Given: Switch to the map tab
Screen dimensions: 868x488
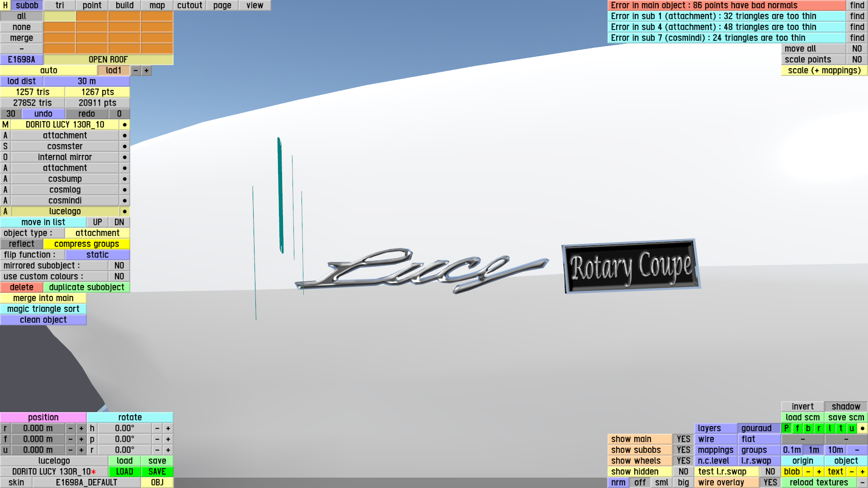Looking at the screenshot, I should pyautogui.click(x=157, y=5).
